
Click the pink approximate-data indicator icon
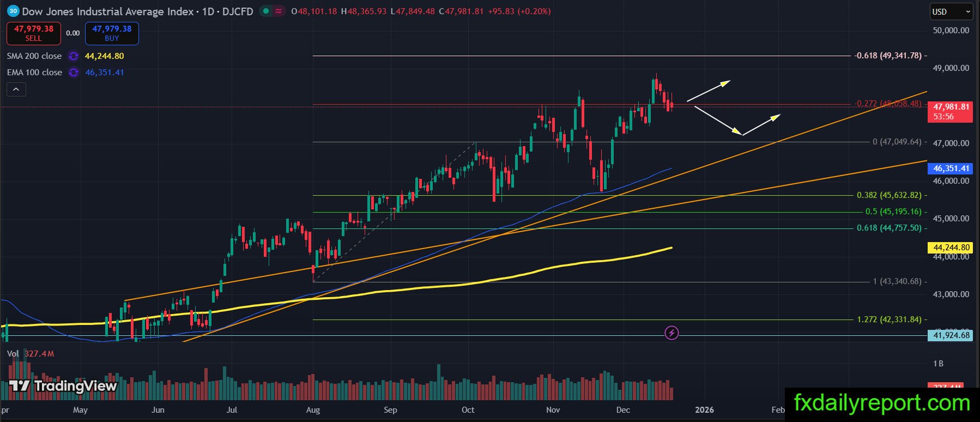coord(279,11)
